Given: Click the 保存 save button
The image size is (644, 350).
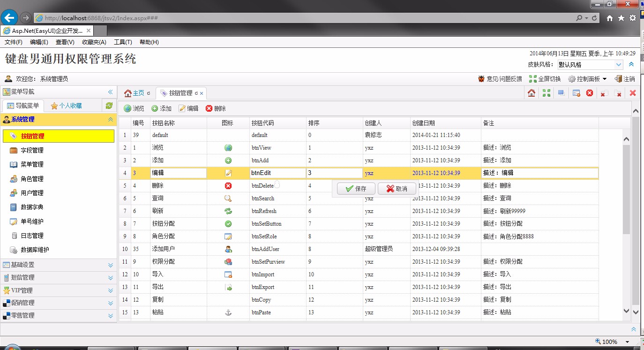Looking at the screenshot, I should click(x=355, y=189).
